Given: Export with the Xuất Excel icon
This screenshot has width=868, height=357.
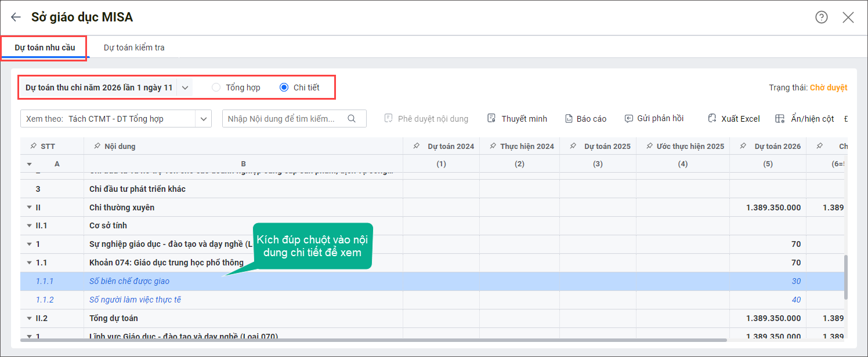Looking at the screenshot, I should point(713,118).
